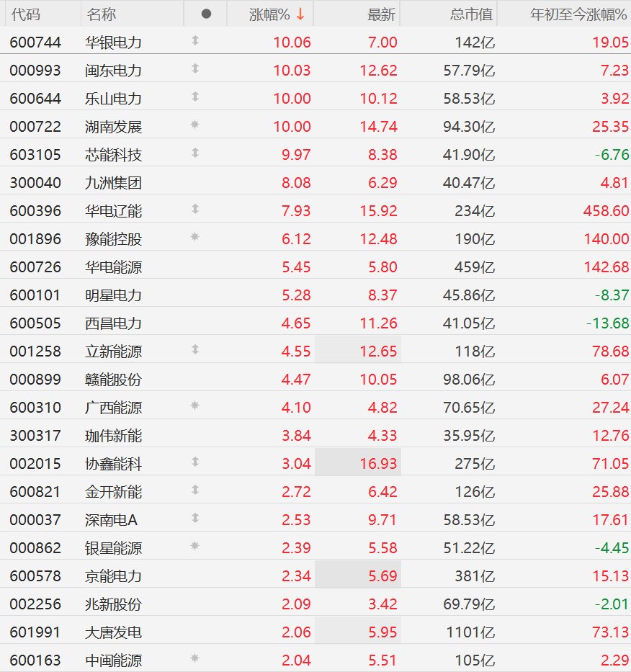Open stock 大唐发电
Viewport: 631px width, 672px height.
(x=113, y=632)
